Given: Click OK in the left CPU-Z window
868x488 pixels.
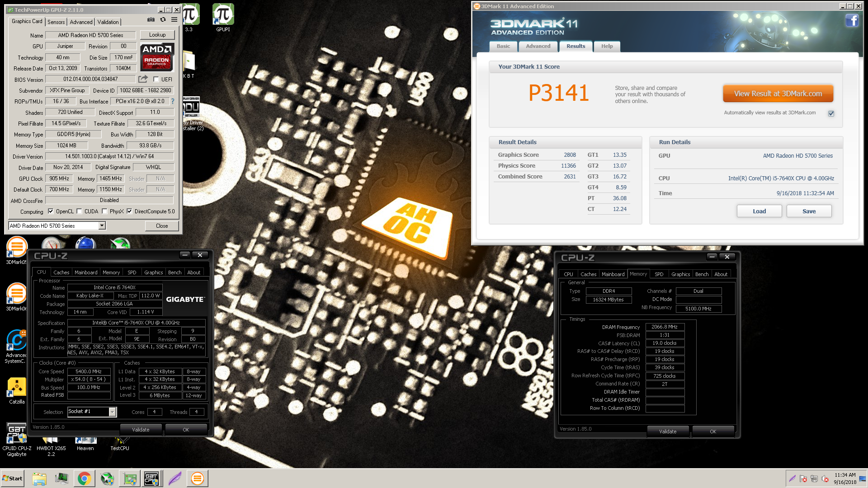Looking at the screenshot, I should 186,430.
